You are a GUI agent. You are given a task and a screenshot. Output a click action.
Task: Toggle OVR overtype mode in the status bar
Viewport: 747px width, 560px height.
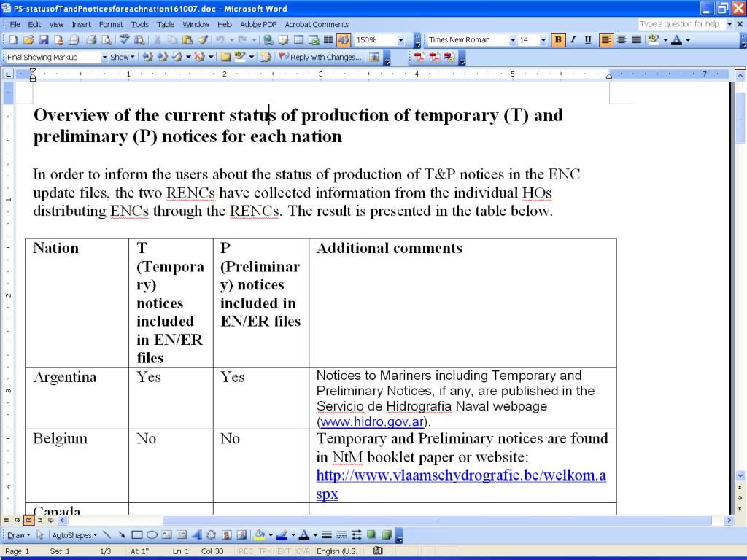pos(303,551)
